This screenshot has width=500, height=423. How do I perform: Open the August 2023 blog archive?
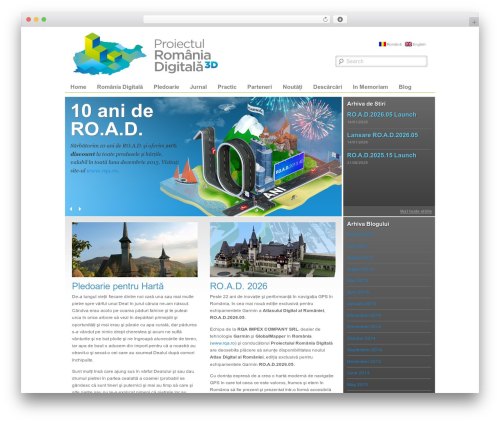tap(360, 235)
